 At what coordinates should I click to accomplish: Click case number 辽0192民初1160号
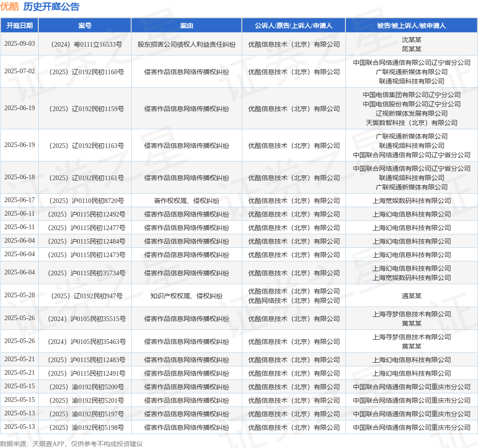pos(86,72)
